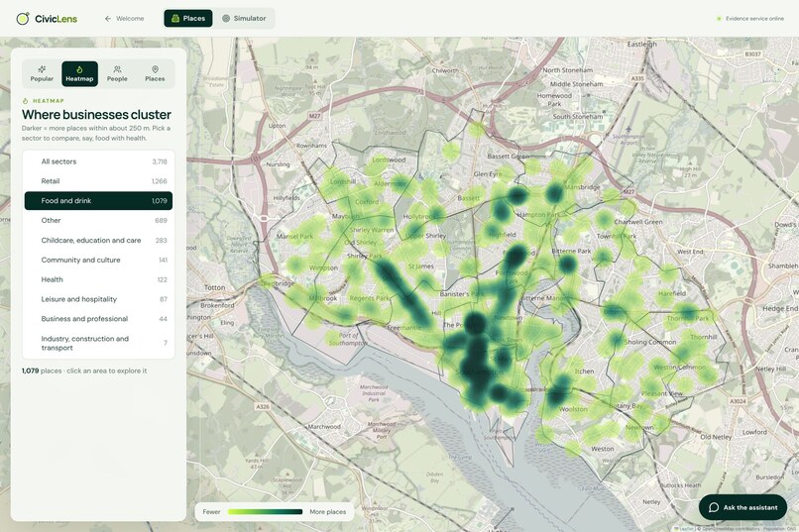Click the back arrow next to Welcome
799x532 pixels.
click(x=107, y=18)
